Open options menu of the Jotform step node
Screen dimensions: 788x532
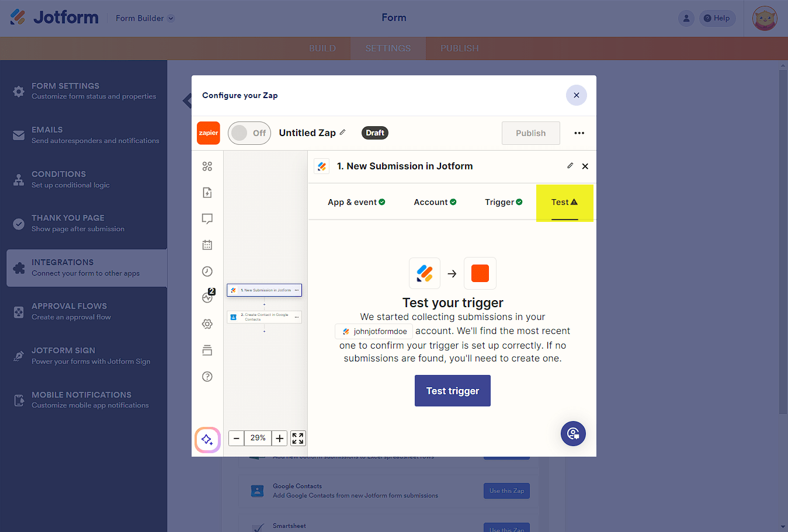point(297,290)
